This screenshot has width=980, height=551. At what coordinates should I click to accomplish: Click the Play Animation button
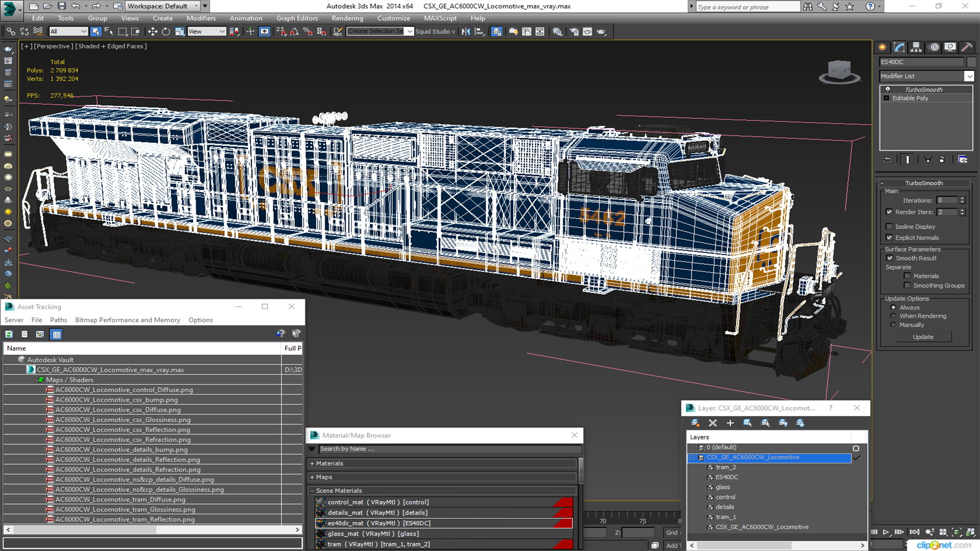coord(886,532)
